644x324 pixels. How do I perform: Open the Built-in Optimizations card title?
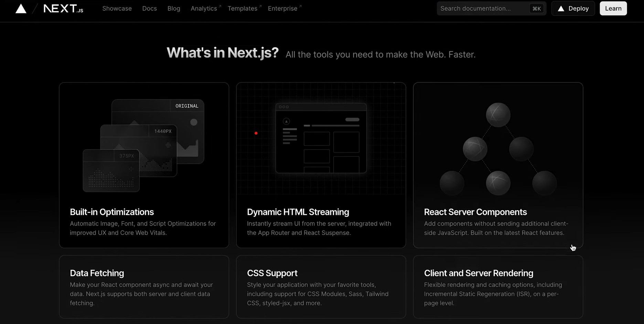click(x=112, y=212)
